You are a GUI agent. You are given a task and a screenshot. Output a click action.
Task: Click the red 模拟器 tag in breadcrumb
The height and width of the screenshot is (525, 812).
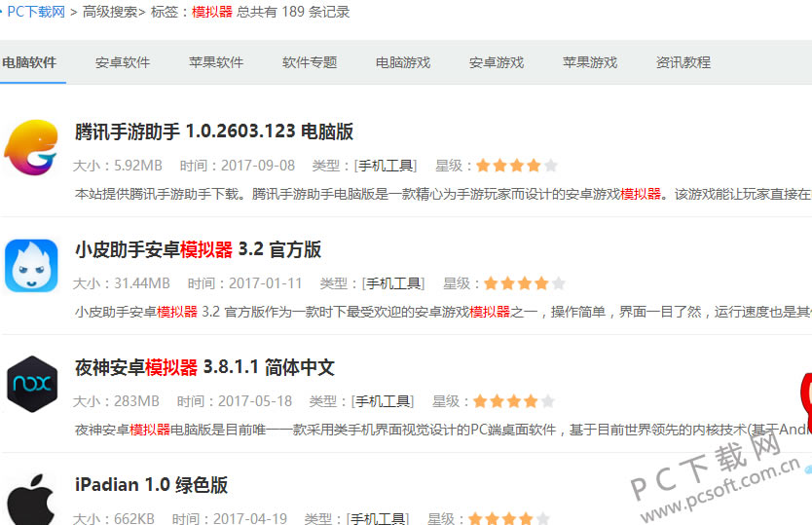coord(212,12)
